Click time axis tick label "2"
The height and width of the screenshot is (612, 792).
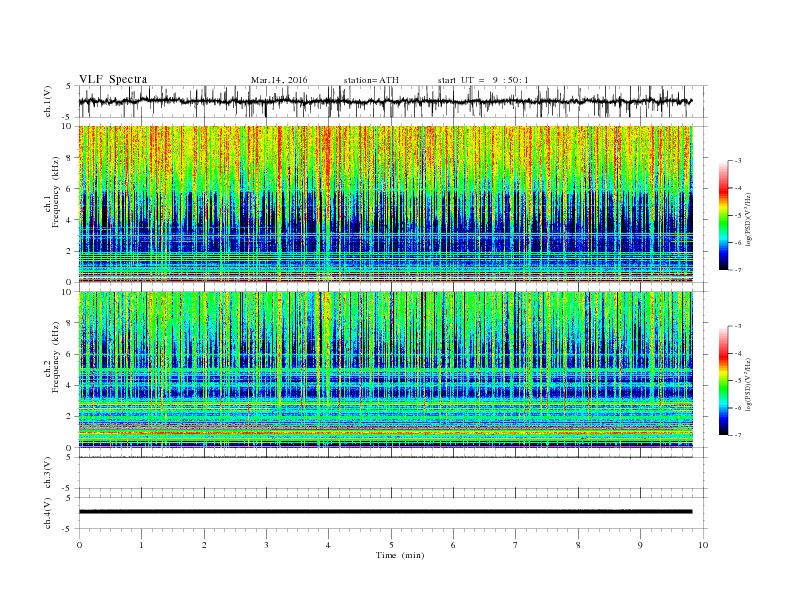coord(204,545)
